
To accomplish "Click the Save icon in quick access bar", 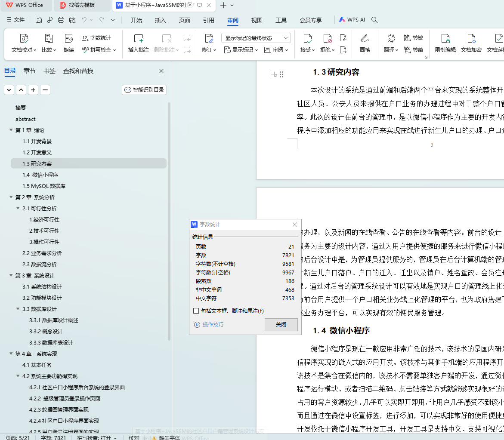I will 39,20.
